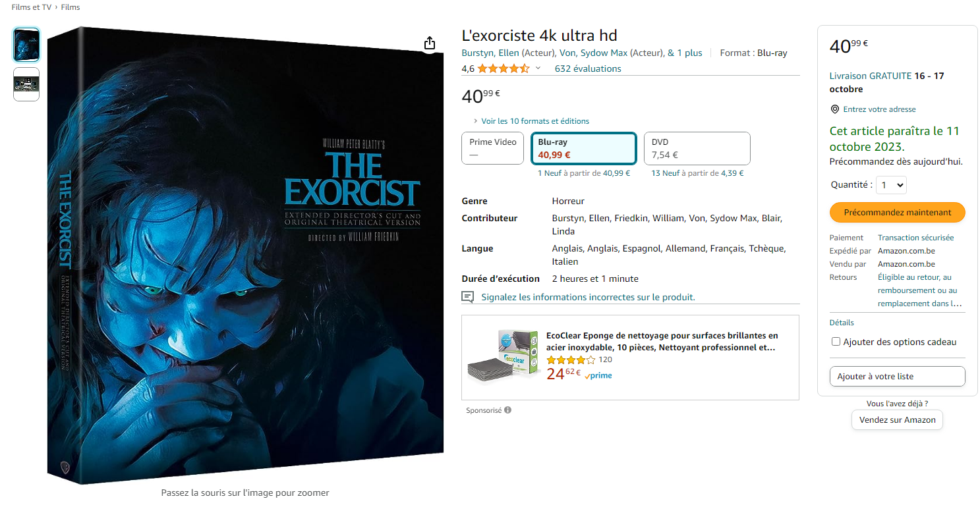This screenshot has height=509, width=980.
Task: Click the Vendez sur Amazon button
Action: (x=897, y=419)
